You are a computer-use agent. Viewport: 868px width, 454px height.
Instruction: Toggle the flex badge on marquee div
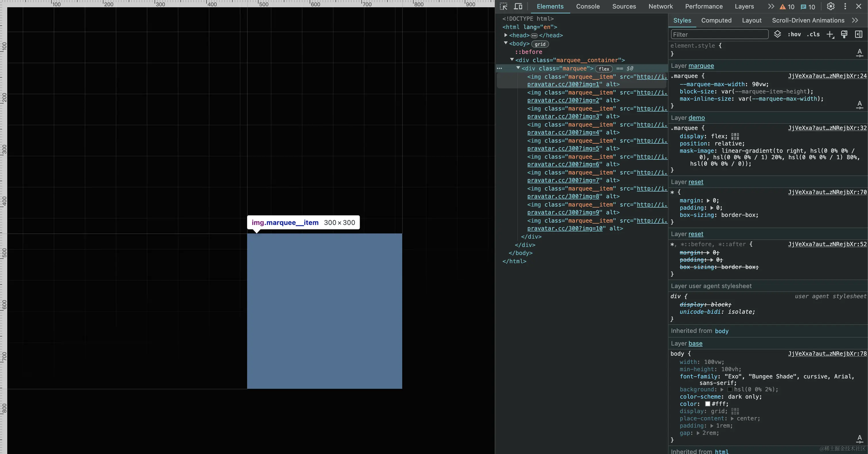(604, 69)
